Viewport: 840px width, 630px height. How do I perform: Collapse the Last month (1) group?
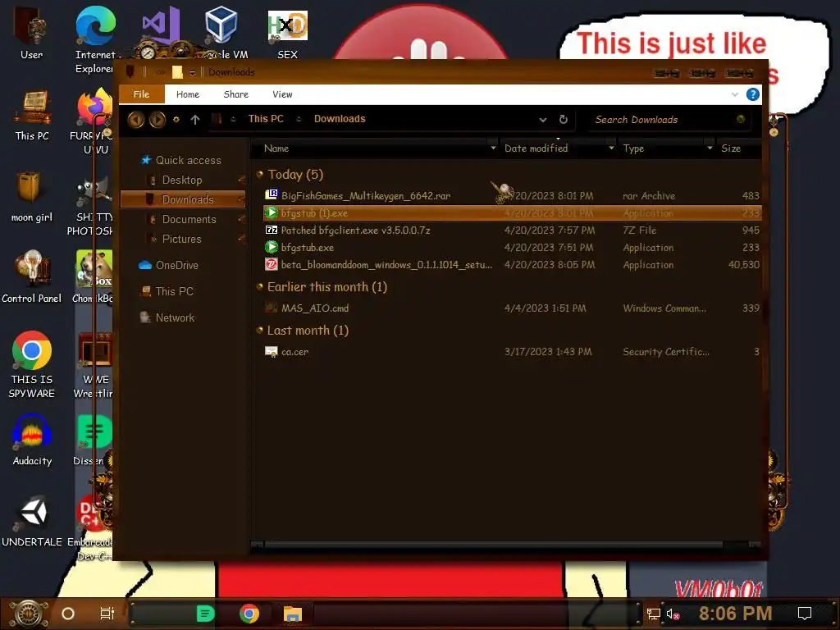(260, 330)
